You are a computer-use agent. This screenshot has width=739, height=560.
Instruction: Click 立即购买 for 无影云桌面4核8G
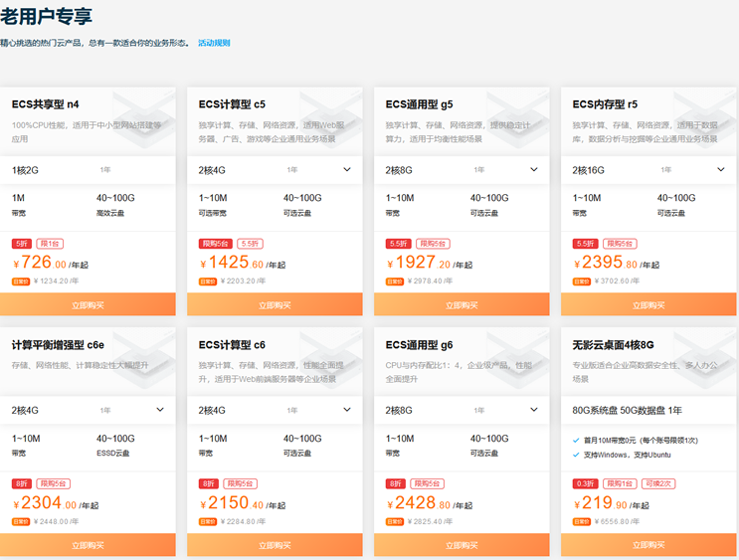pyautogui.click(x=649, y=545)
